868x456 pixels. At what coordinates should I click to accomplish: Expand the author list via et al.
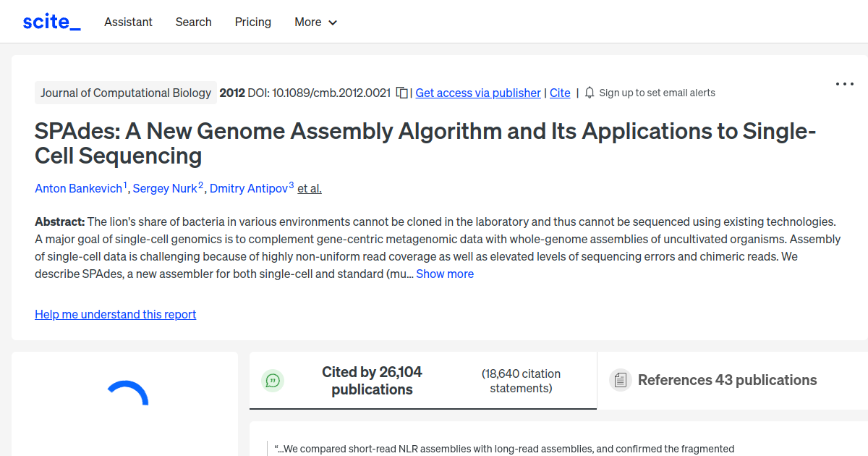point(310,188)
